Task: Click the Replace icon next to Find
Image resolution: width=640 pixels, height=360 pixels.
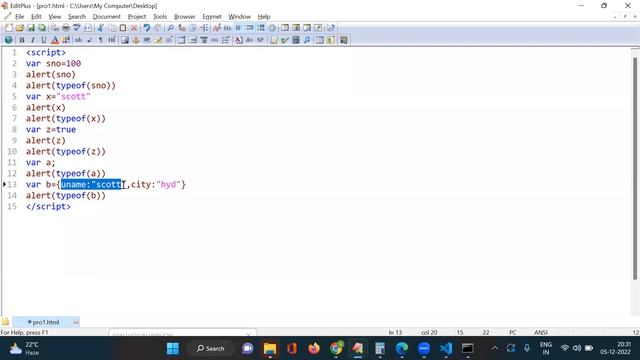Action: [182, 28]
